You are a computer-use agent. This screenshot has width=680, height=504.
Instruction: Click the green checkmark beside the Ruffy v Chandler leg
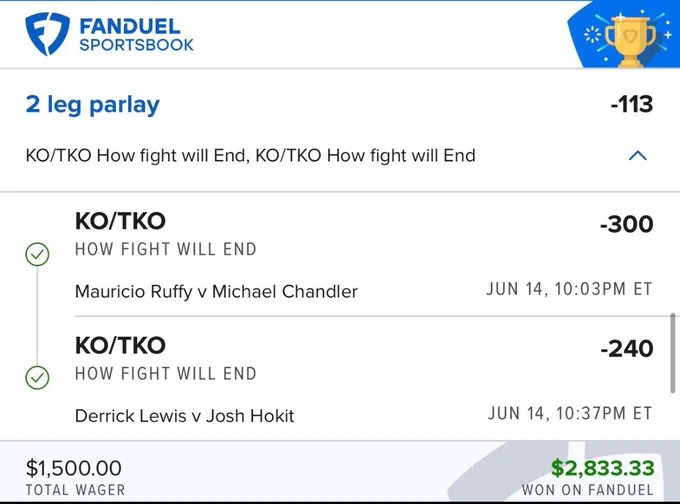37,254
